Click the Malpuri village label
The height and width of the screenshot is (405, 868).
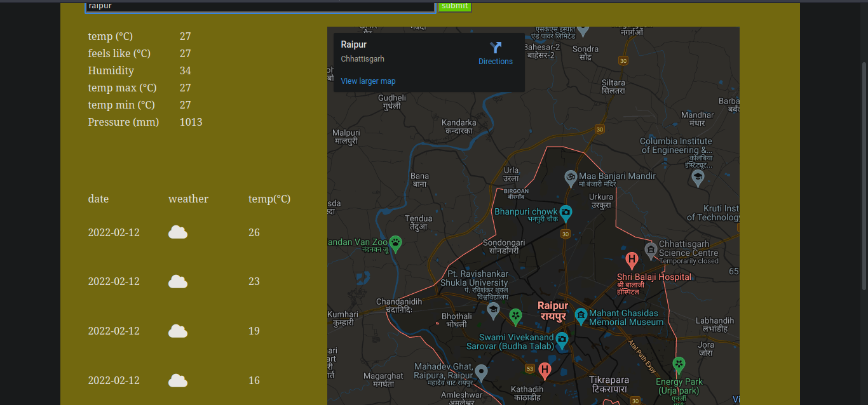[x=346, y=137]
